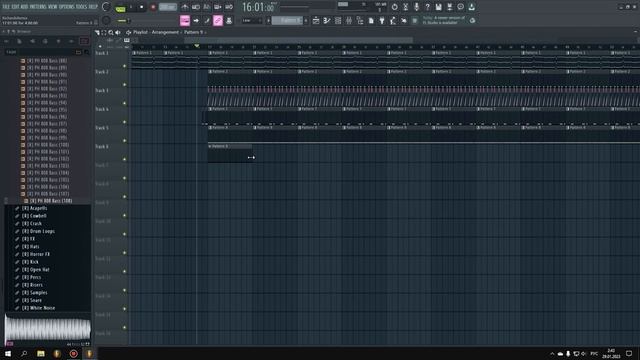Open the Pattern selector dropdown
The image size is (640, 360).
point(288,20)
